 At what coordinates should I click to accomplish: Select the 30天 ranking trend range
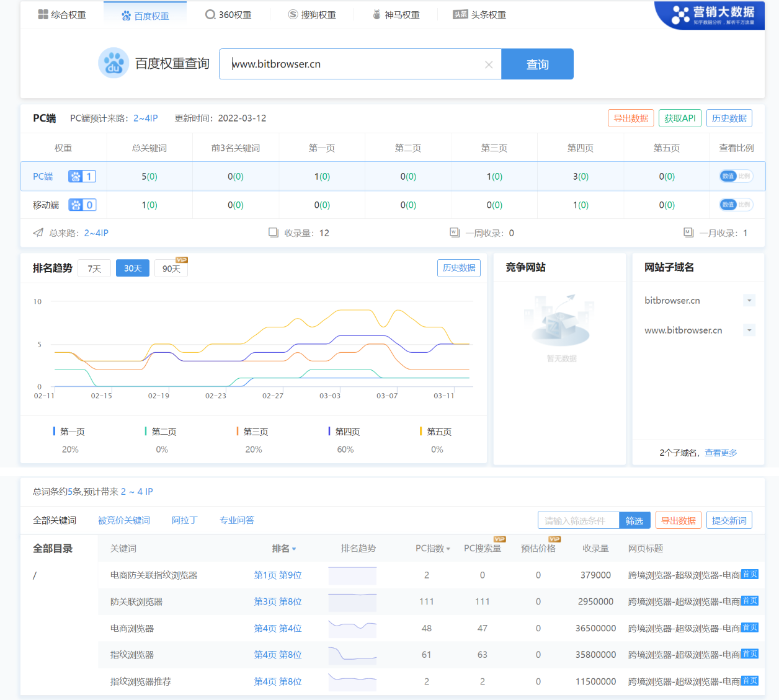coord(133,268)
